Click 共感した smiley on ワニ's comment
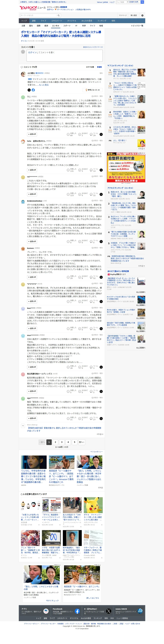Screen dimensions: 164x644 tap(68, 134)
